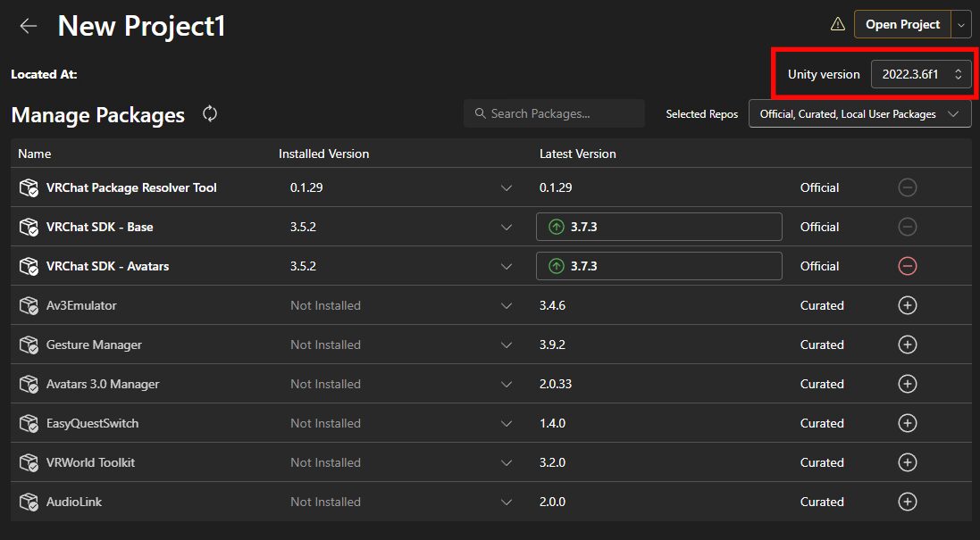The width and height of the screenshot is (980, 540).
Task: Click the Installed Version column header
Action: pos(323,154)
